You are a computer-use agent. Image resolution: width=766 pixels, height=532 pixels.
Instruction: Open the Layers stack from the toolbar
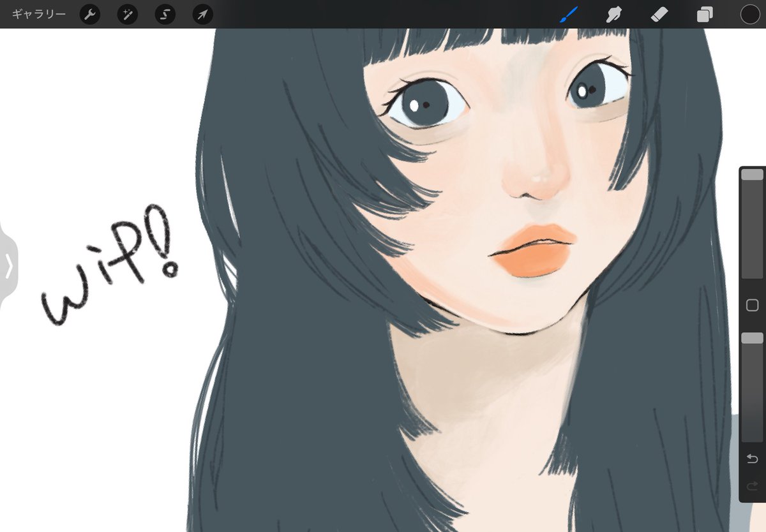point(704,14)
